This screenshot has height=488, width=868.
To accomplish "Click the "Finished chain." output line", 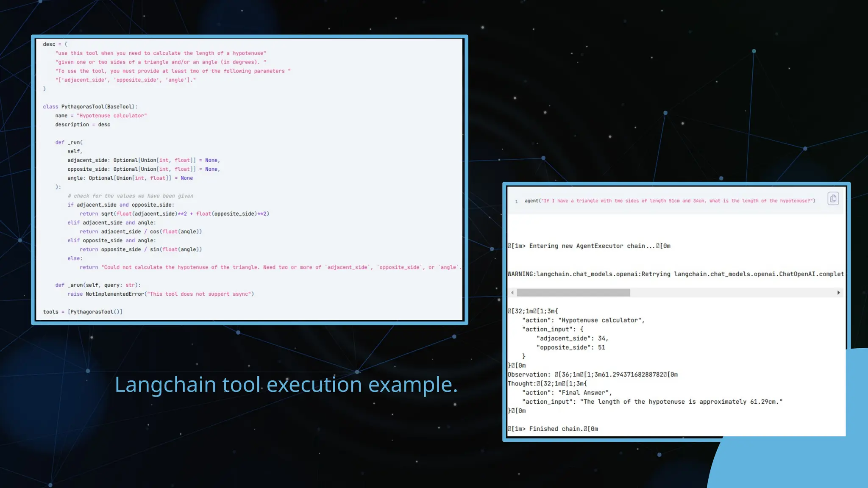I will (x=553, y=429).
